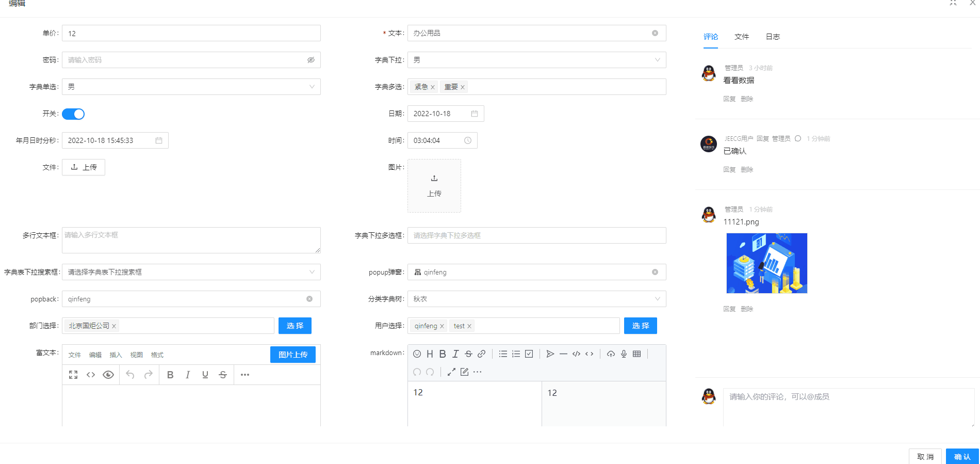This screenshot has height=464, width=980.
Task: Apply strikethrough in the markdown toolbar
Action: coord(468,354)
